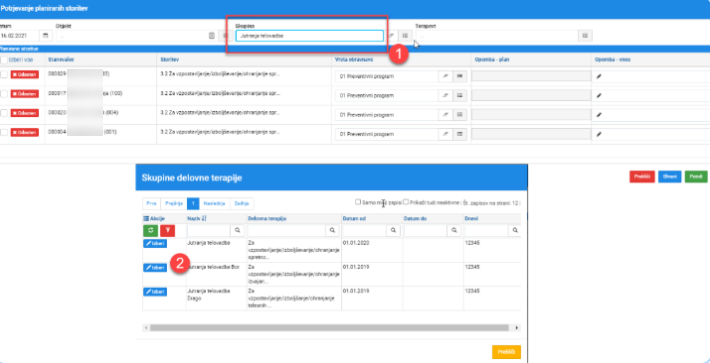This screenshot has width=710, height=363.
Task: Focus the Naziv filter input
Action: point(209,230)
